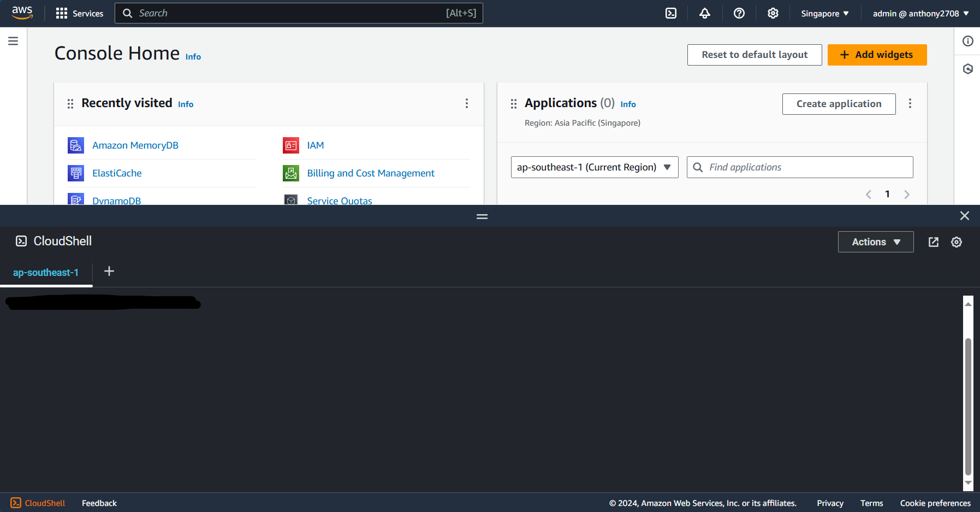This screenshot has height=512, width=980.
Task: Grab the Recently visited widget drag handle
Action: (x=70, y=104)
